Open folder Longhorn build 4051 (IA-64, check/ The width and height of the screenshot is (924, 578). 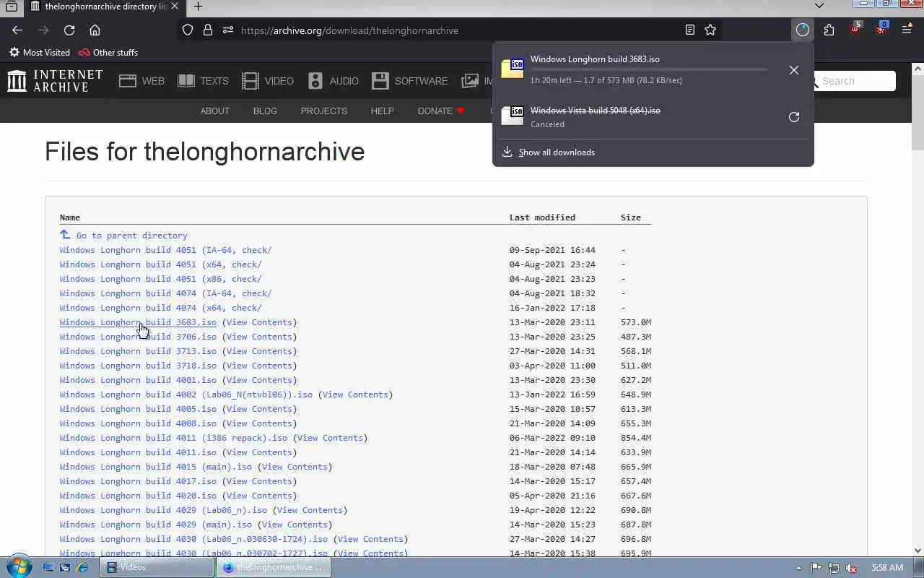coord(165,250)
